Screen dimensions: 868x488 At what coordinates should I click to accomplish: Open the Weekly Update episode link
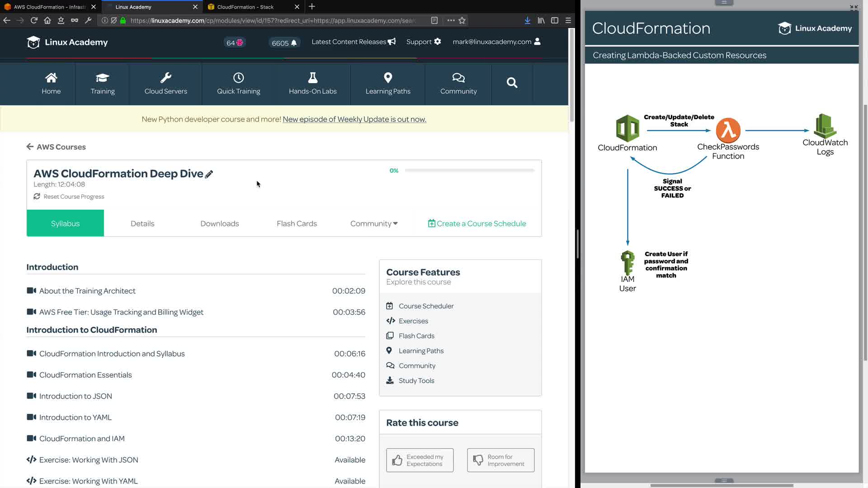point(354,119)
